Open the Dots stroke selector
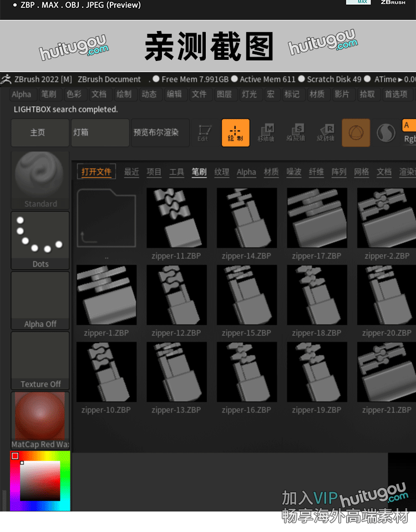Screen dimensions: 416x532 tap(40, 240)
